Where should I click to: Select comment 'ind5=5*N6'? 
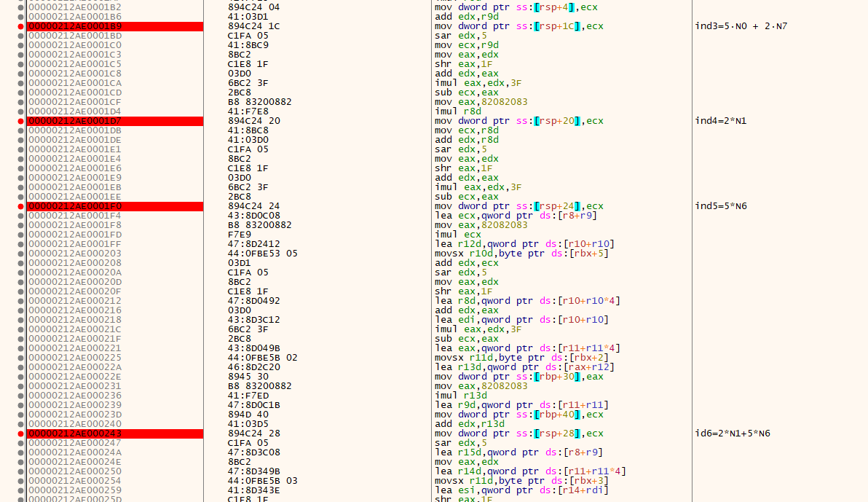(721, 206)
